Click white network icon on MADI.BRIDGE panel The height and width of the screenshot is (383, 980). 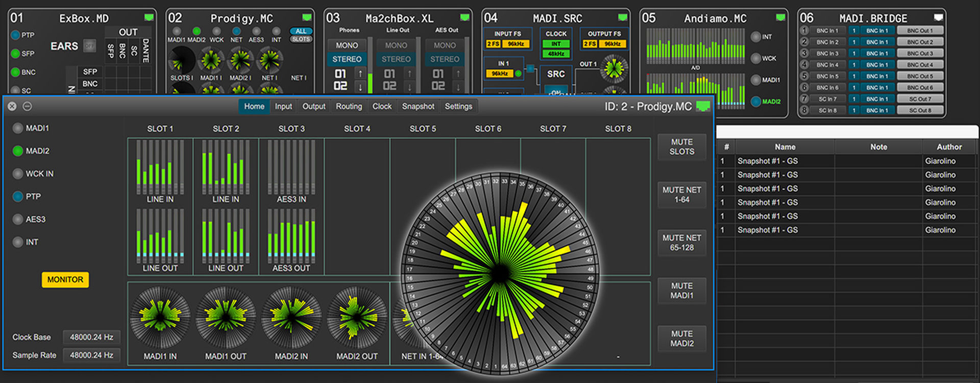(x=938, y=17)
